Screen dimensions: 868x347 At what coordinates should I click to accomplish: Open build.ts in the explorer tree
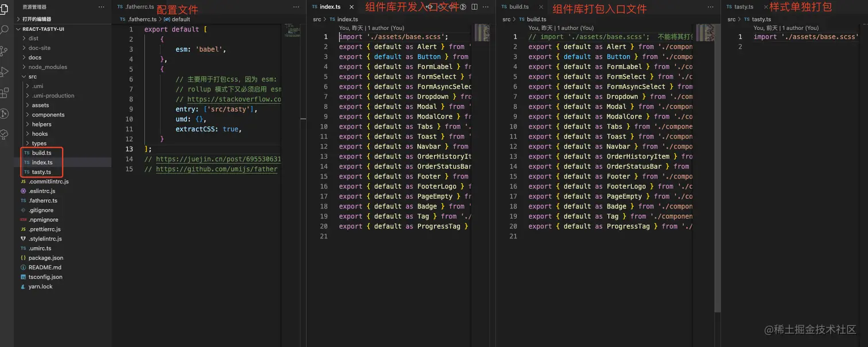(x=62, y=153)
